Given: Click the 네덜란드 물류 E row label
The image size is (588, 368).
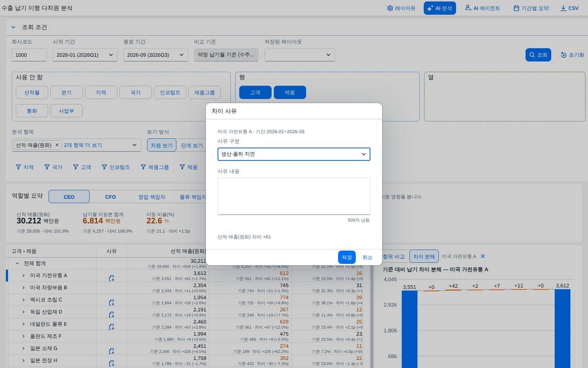Looking at the screenshot, I should [x=49, y=324].
